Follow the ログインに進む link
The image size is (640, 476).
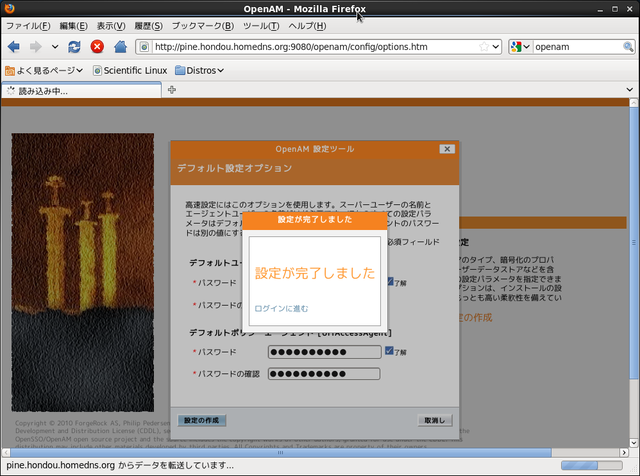281,309
